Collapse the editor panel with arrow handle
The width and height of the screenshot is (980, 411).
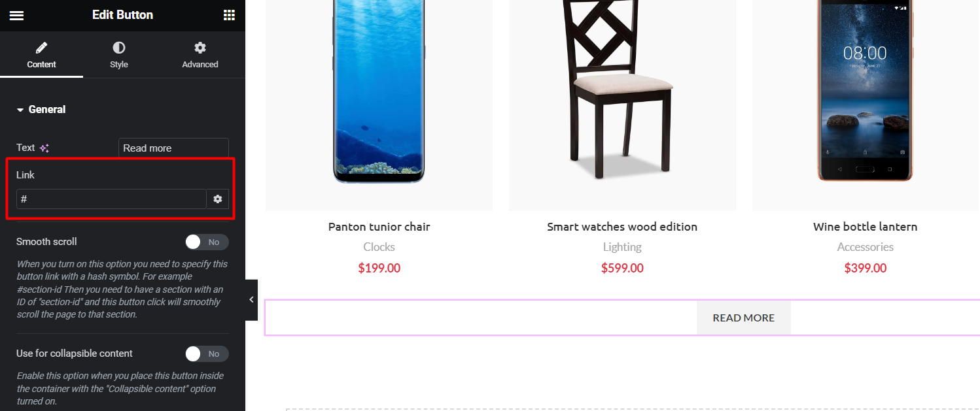(x=251, y=300)
